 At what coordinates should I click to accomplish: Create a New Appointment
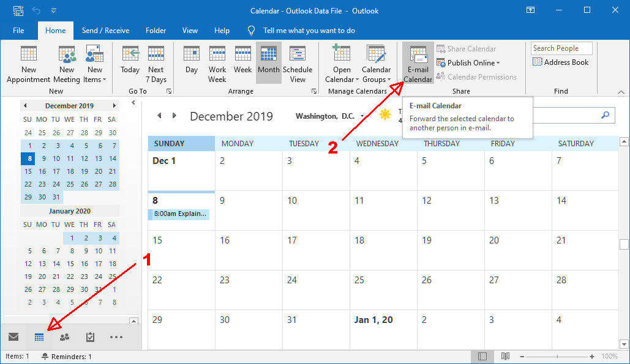click(x=28, y=64)
